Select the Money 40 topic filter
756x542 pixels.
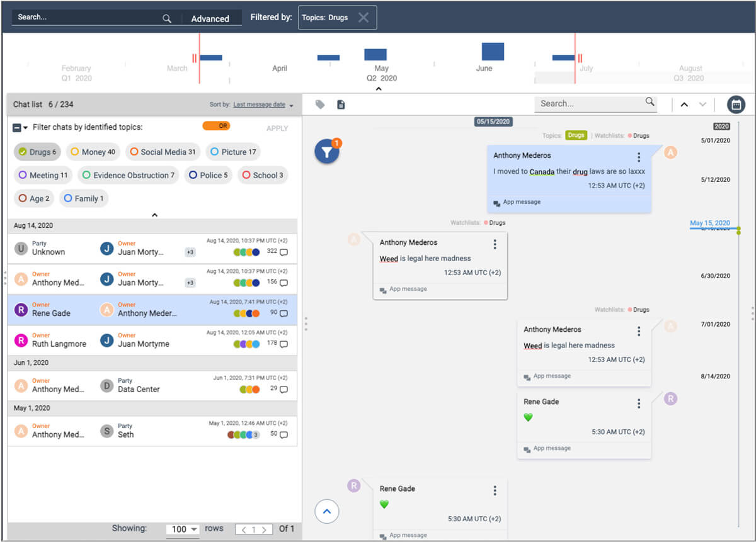[x=93, y=152]
